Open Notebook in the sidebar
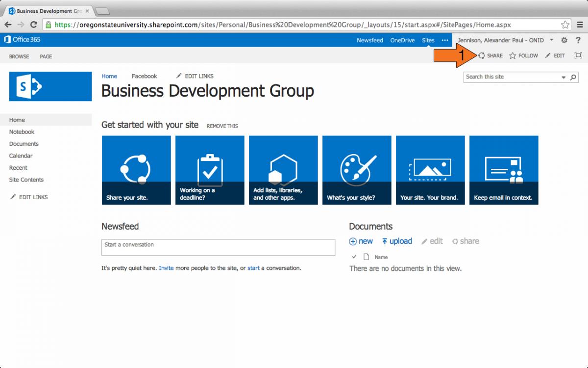 pos(22,131)
